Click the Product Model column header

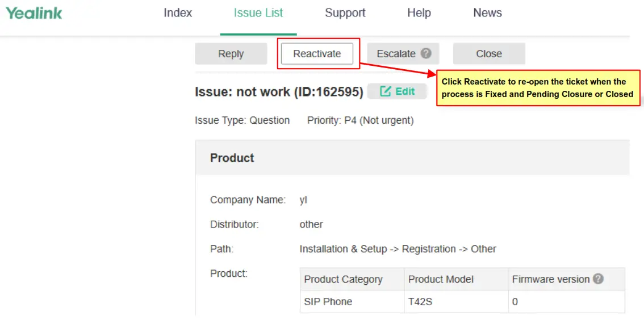pos(441,279)
